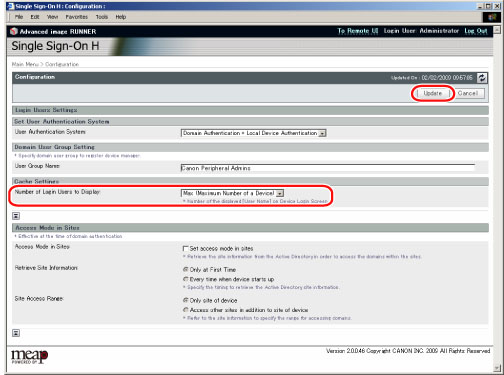Open the Tools menu
The height and width of the screenshot is (375, 504).
pos(102,17)
